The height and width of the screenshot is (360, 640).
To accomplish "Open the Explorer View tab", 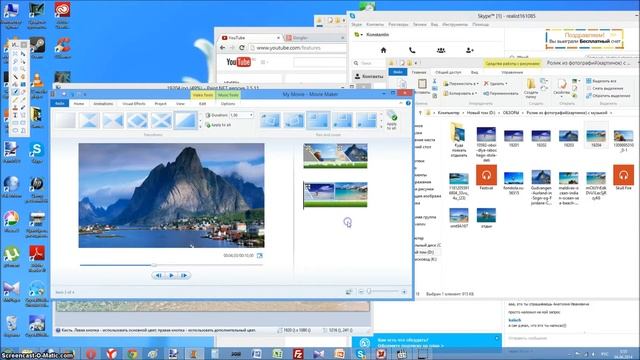I will (x=474, y=72).
